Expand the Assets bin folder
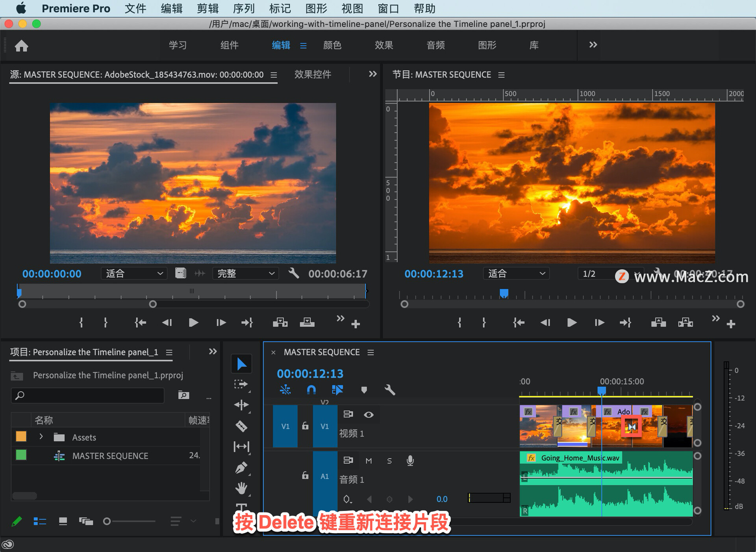 coord(41,437)
